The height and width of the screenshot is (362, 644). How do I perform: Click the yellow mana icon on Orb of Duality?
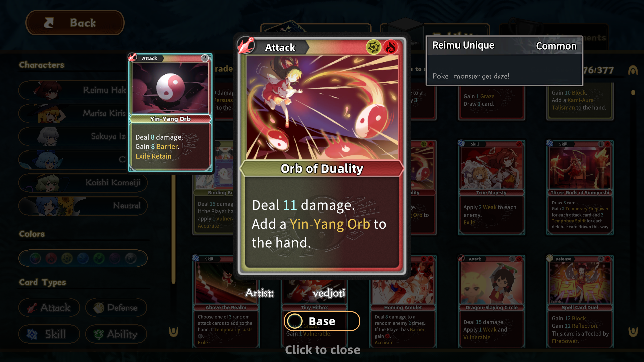tap(373, 47)
